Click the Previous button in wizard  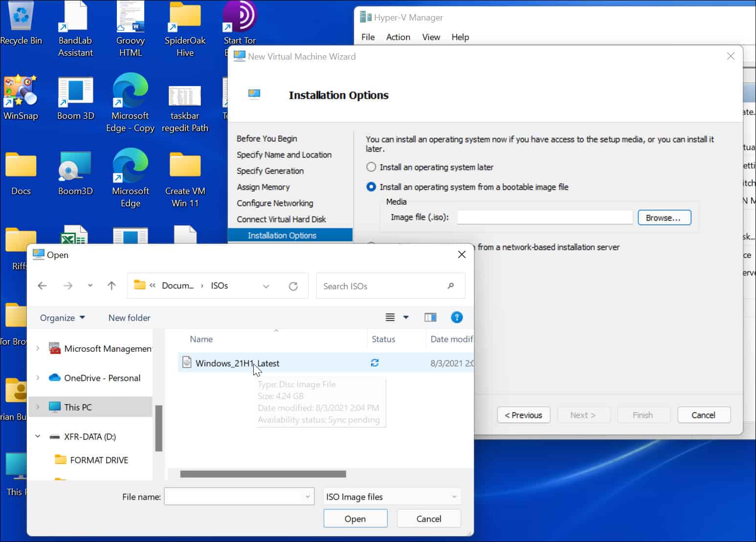(523, 415)
